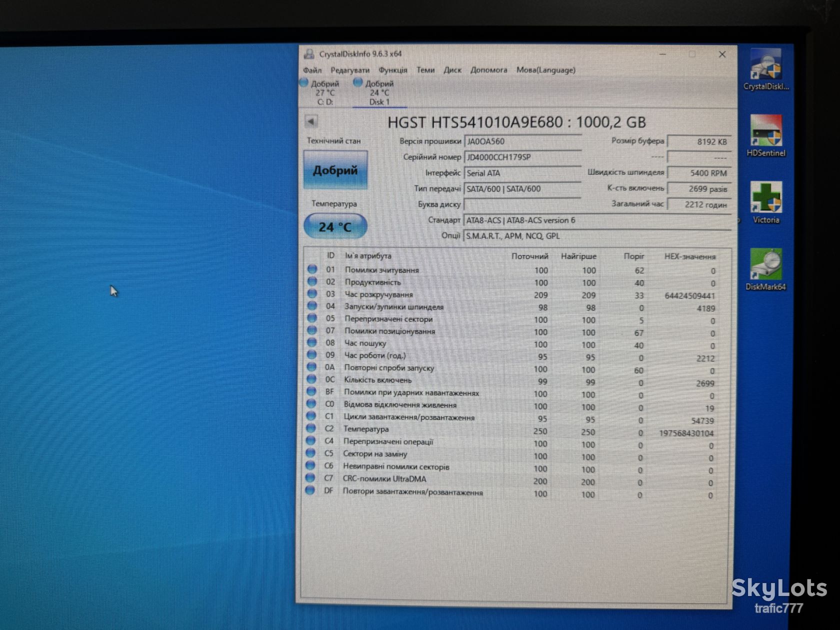Screen dimensions: 840x630
Task: Click the previous disk arrow button
Action: pyautogui.click(x=311, y=121)
